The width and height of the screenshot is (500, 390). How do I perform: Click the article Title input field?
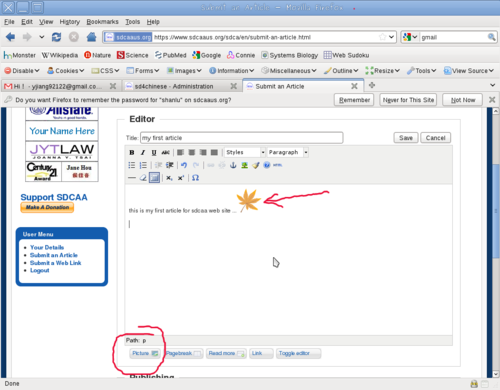pos(242,138)
